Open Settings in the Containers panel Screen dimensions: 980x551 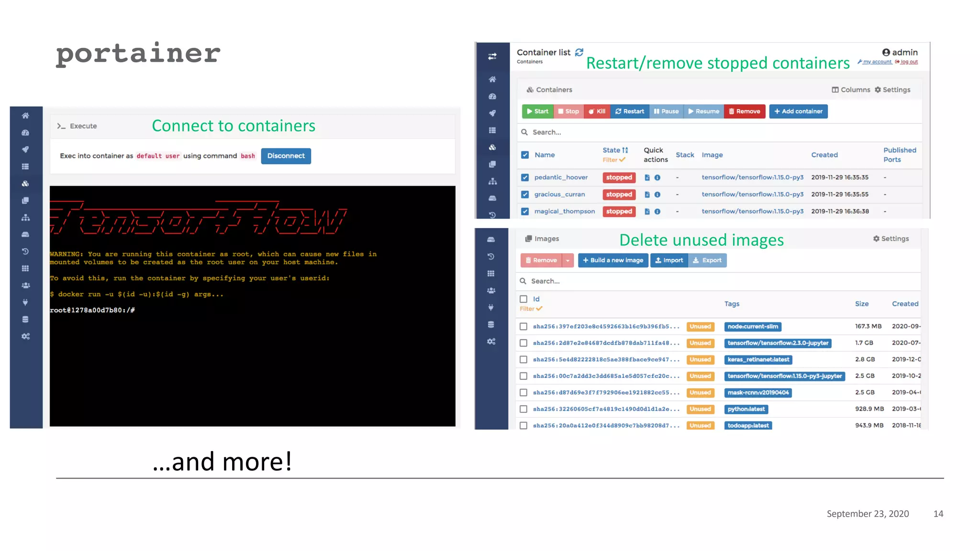(892, 90)
